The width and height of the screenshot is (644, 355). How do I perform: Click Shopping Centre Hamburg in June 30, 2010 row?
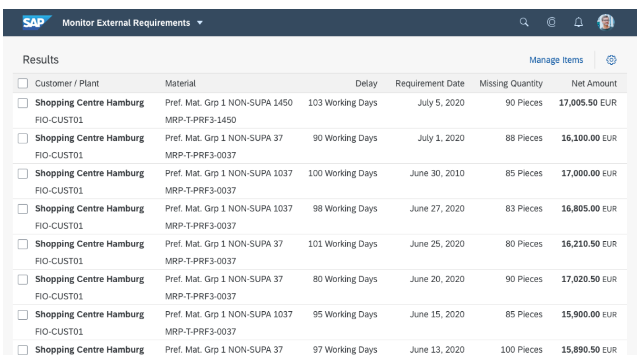pos(90,173)
